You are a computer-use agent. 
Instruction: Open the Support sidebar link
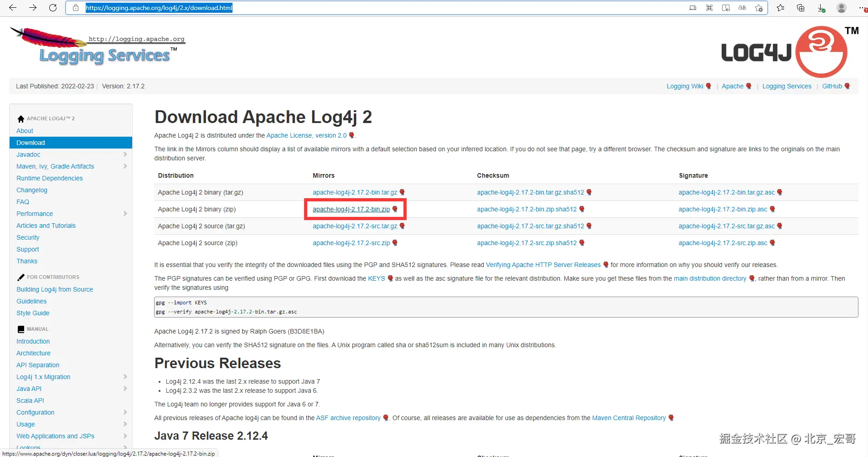point(28,249)
